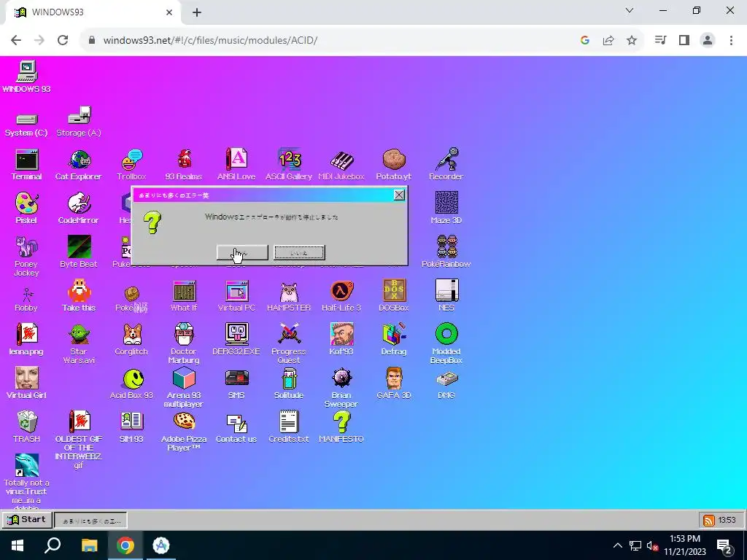Open Totally not a virus dolphin shortcut
The height and width of the screenshot is (560, 747).
[x=27, y=481]
